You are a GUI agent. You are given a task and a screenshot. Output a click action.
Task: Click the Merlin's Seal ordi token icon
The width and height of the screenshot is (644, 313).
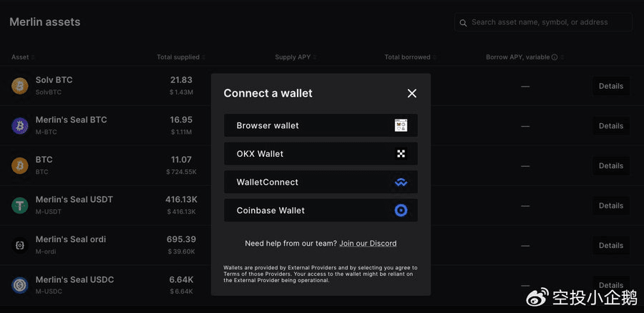pyautogui.click(x=20, y=245)
